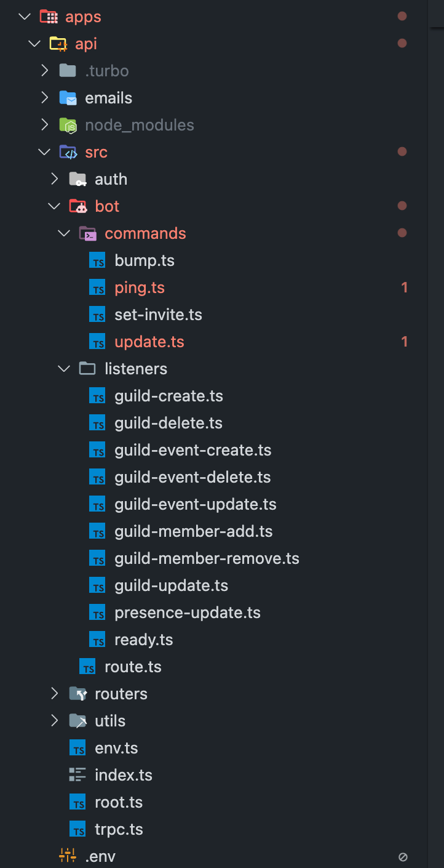The width and height of the screenshot is (444, 868).
Task: Open route.ts under bot folder
Action: tap(133, 667)
